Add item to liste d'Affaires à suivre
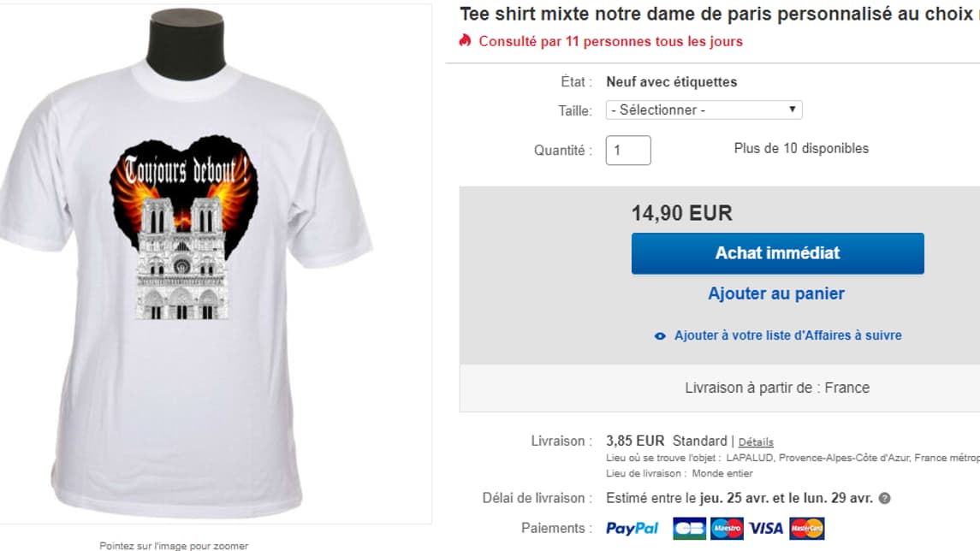The height and width of the screenshot is (551, 980). click(787, 335)
